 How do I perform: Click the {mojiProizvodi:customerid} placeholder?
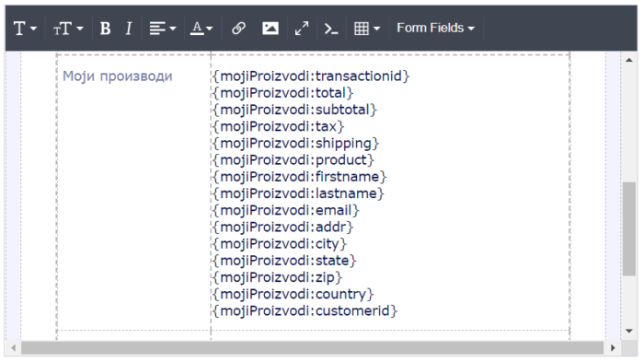pyautogui.click(x=305, y=310)
